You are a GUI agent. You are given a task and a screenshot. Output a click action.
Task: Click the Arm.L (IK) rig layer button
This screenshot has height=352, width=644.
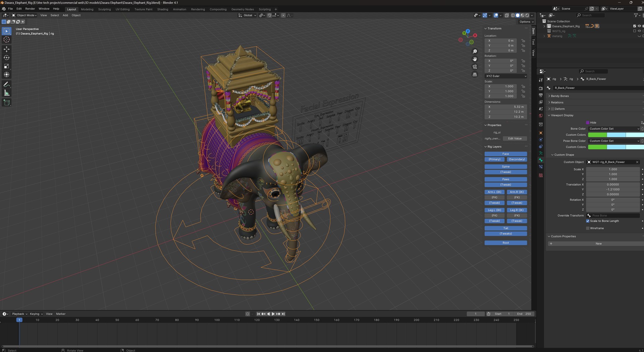click(x=494, y=192)
